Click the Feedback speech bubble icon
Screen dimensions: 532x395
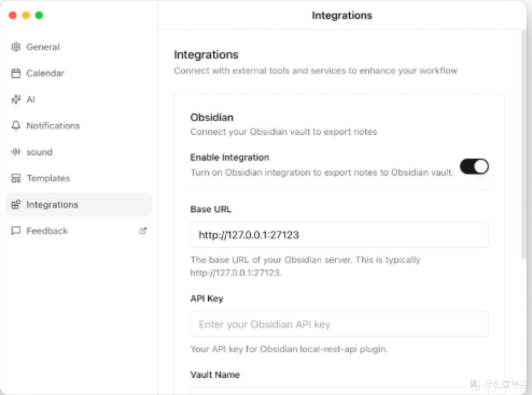point(16,231)
